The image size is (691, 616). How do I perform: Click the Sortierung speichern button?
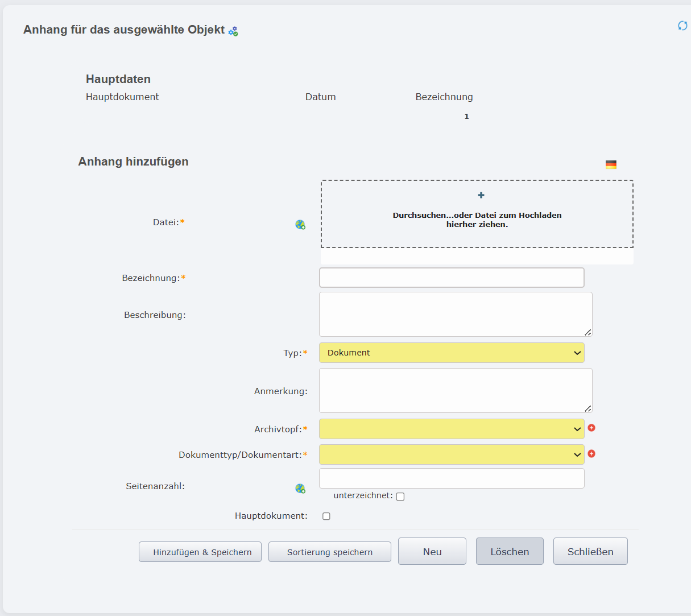[x=330, y=552]
